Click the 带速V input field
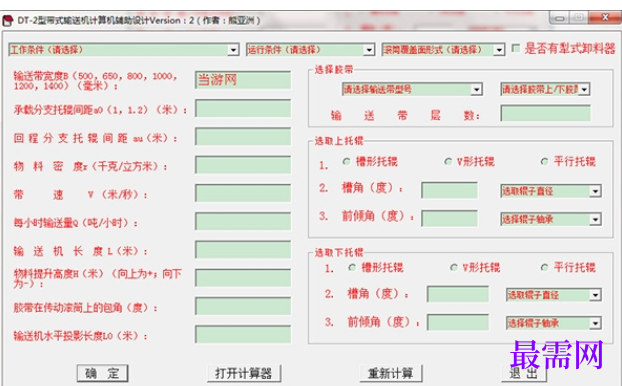This screenshot has width=622, height=386. pyautogui.click(x=243, y=193)
